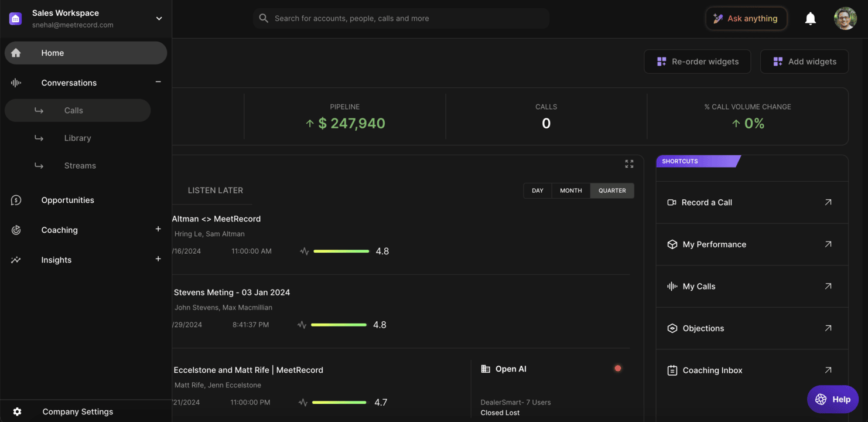Switch to the LISTEN LATER tab
868x422 pixels.
coord(215,190)
